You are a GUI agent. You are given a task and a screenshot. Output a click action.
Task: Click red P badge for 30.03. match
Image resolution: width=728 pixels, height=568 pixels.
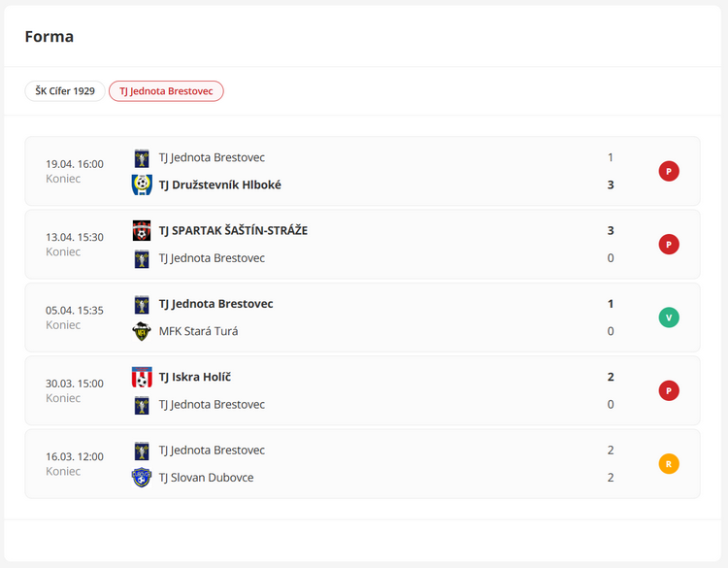(669, 390)
